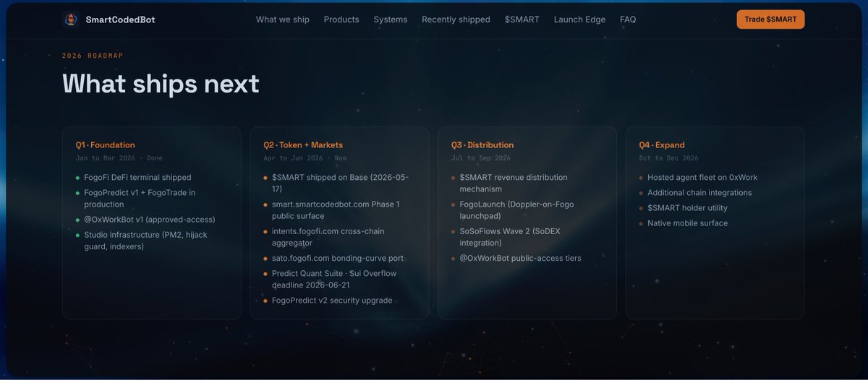Click $SMART revenue distribution mechanism item
Viewport: 868px width, 380px height.
tap(514, 183)
